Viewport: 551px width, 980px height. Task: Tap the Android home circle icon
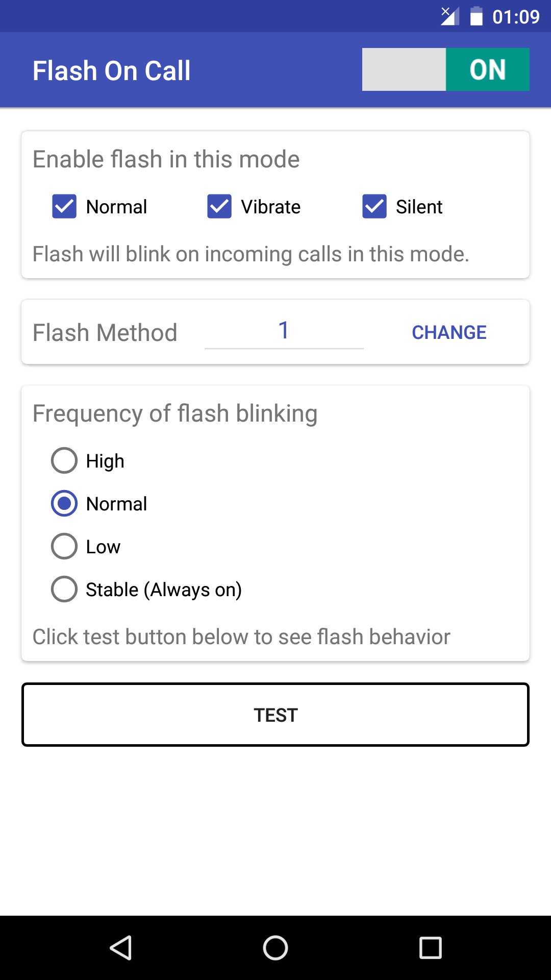[275, 948]
